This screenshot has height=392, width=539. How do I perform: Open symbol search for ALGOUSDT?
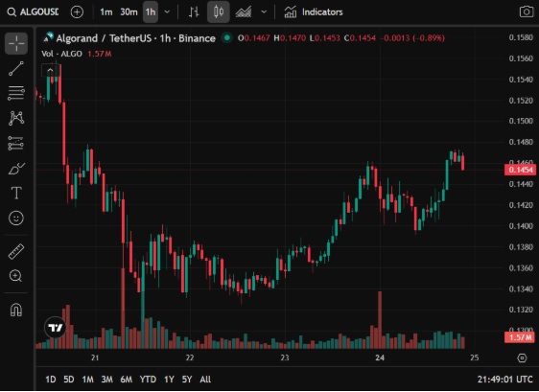tap(33, 12)
